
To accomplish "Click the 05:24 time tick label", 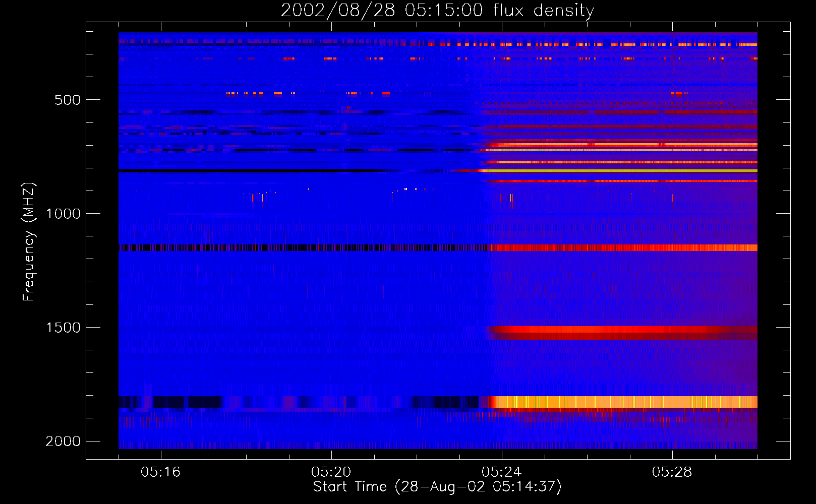I will point(501,472).
